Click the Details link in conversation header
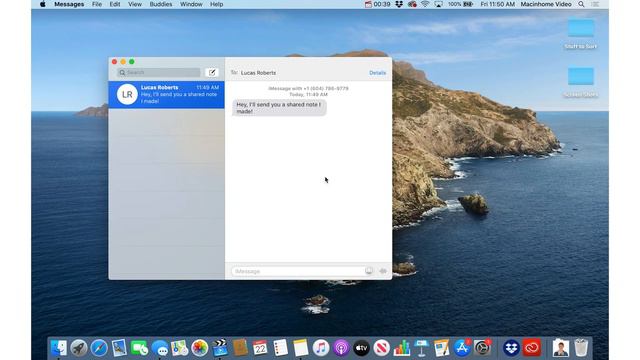 [x=377, y=73]
